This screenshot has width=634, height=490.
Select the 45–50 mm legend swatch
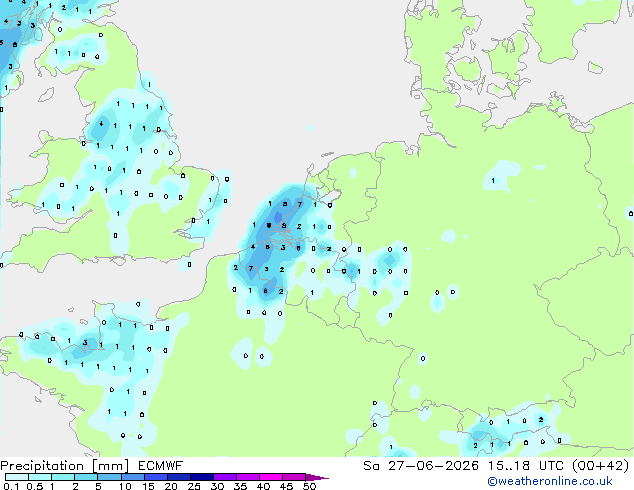click(294, 477)
